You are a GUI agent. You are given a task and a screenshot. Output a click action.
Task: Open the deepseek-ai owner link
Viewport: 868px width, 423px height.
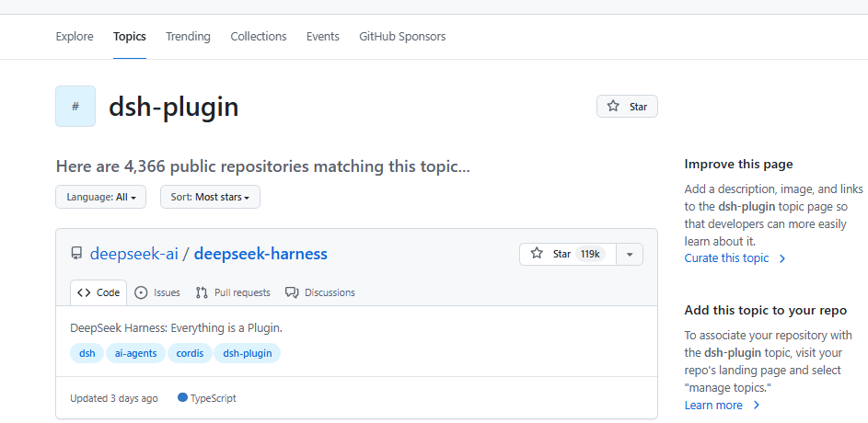(134, 254)
